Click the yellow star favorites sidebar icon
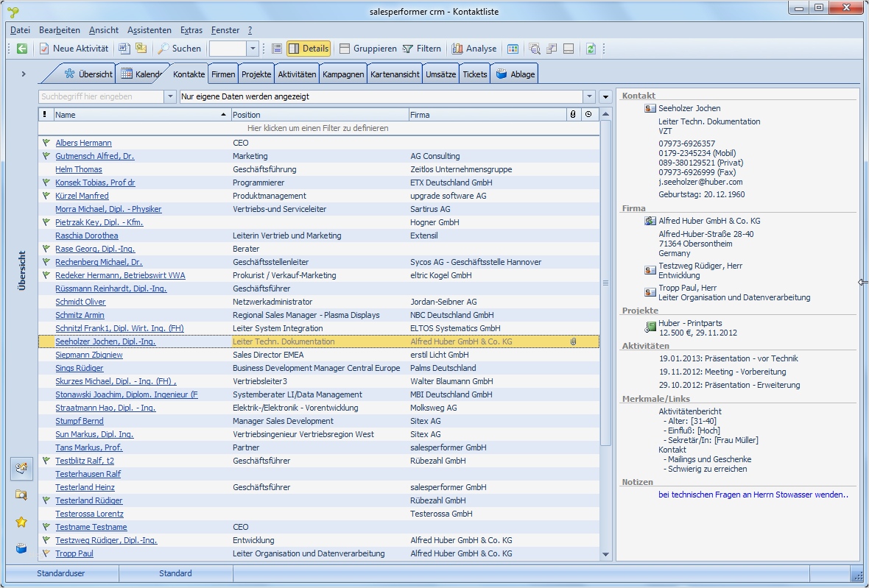 click(x=21, y=522)
